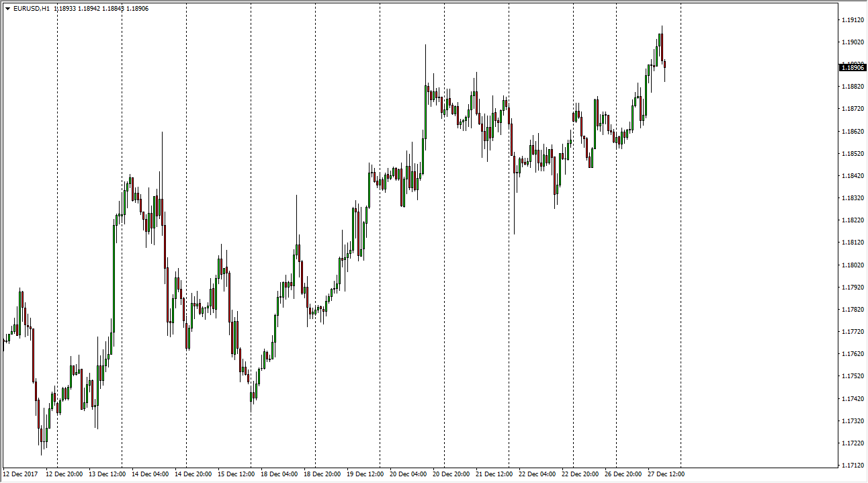The image size is (868, 483).
Task: Click the 13 Dec 12:00 time label
Action: click(107, 474)
